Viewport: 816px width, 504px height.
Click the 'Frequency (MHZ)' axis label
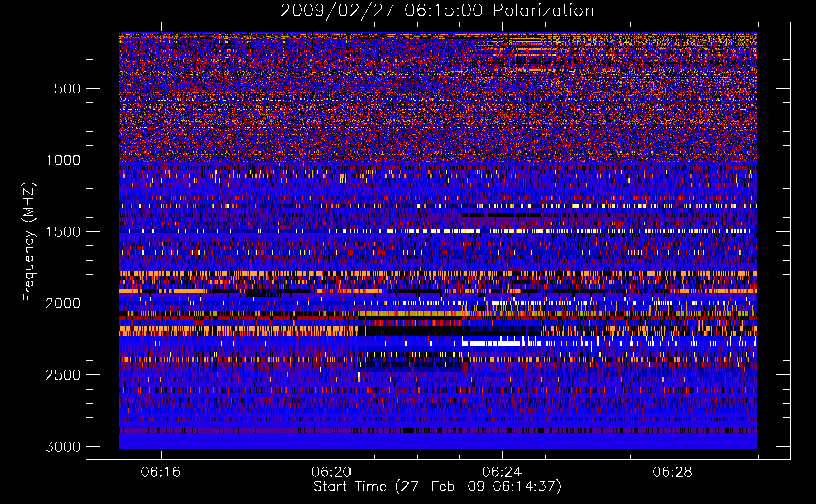[29, 242]
